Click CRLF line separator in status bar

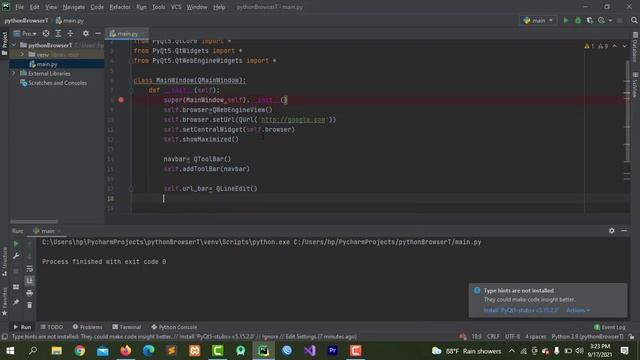[493, 337]
